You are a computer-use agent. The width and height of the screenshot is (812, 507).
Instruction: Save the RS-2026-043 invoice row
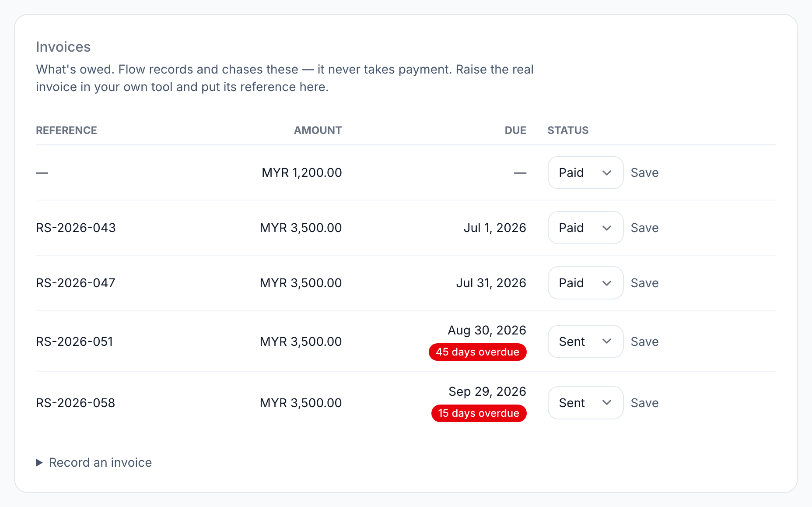[644, 228]
